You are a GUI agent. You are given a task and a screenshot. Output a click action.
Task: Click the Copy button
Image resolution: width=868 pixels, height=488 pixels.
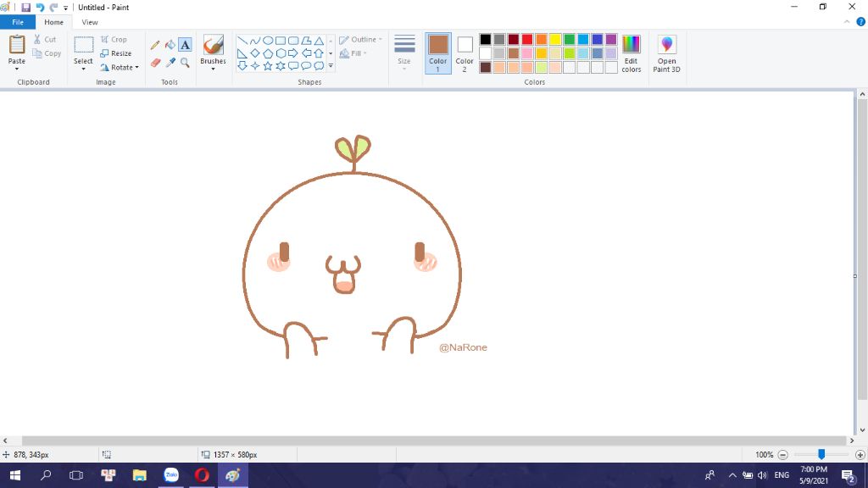click(47, 53)
